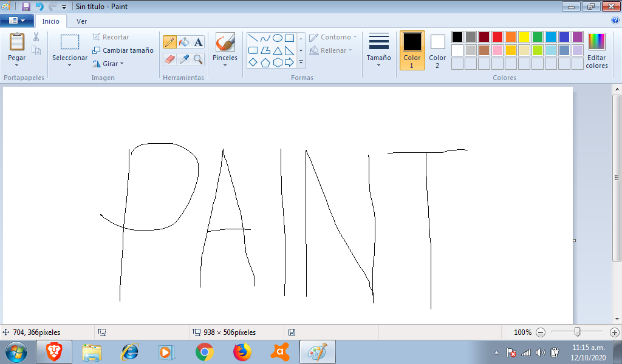Select the Eraser tool
Screen dimensions: 622x364
(170, 59)
